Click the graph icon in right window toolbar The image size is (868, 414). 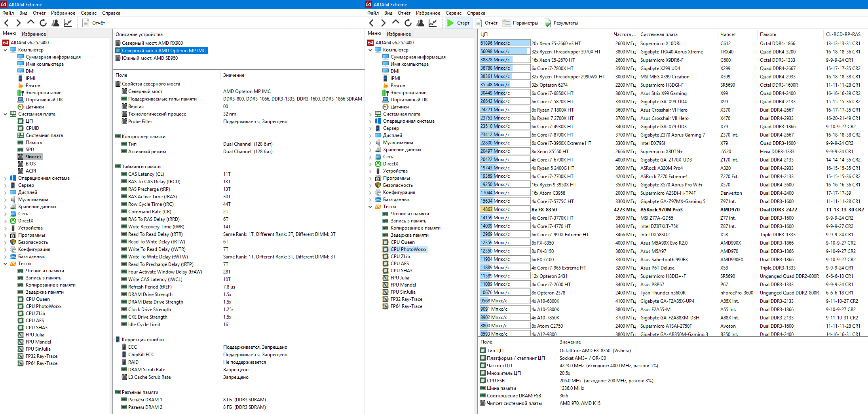[433, 23]
